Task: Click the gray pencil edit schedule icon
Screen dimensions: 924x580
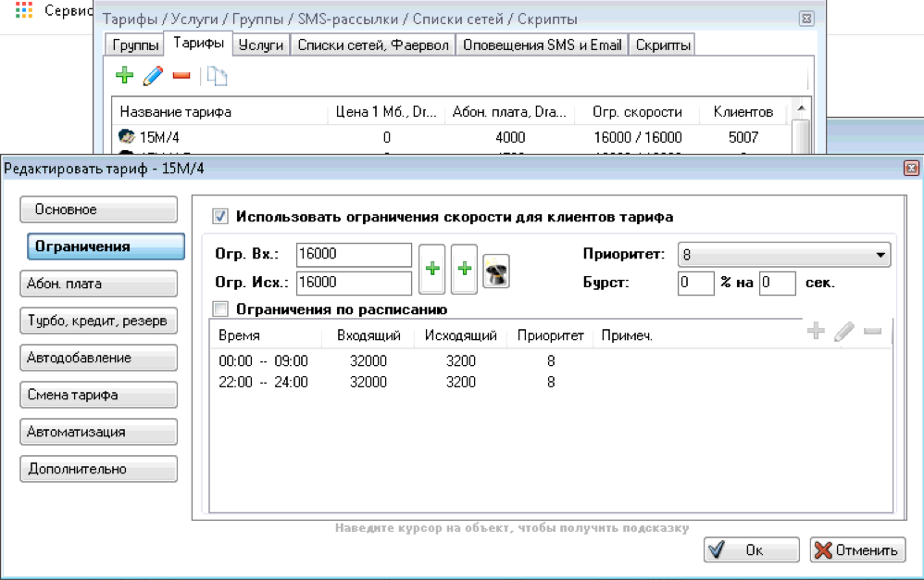Action: (843, 332)
